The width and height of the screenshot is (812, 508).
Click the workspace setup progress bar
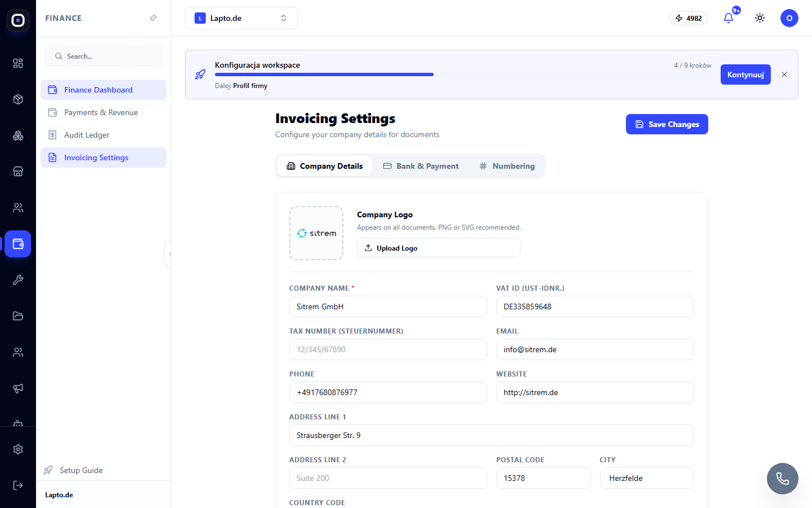tap(463, 75)
